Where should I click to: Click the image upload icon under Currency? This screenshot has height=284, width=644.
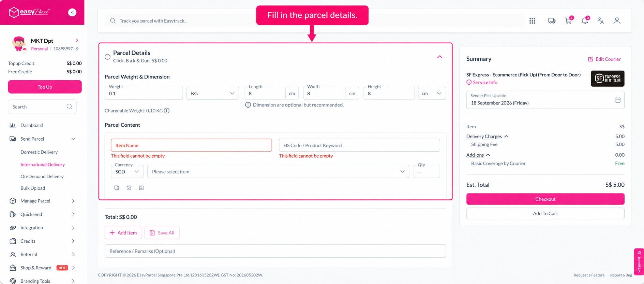pos(141,188)
